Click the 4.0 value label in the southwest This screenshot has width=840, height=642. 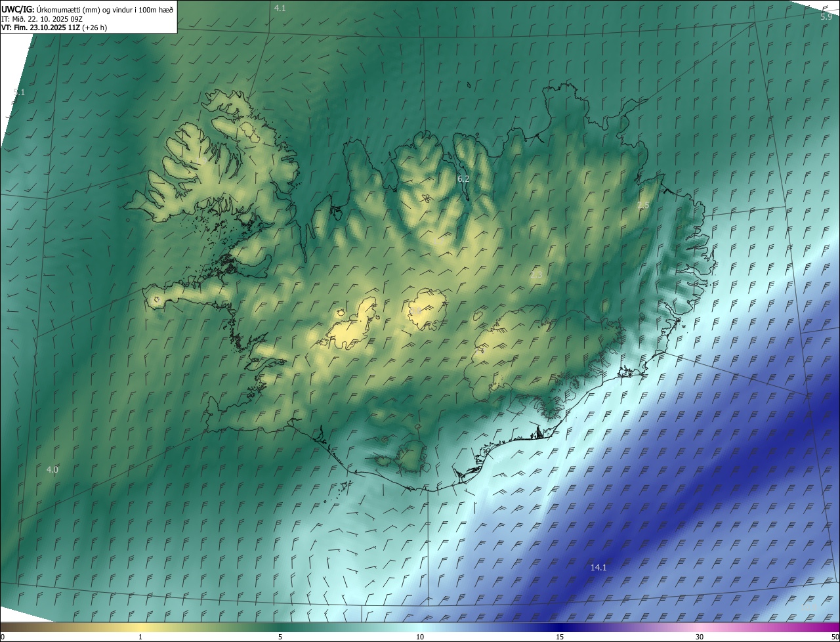(x=52, y=469)
